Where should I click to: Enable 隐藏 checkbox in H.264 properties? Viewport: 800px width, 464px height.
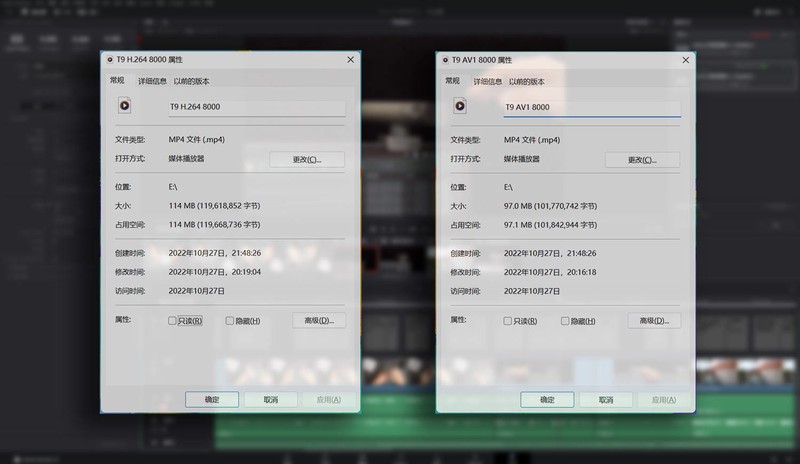[230, 321]
